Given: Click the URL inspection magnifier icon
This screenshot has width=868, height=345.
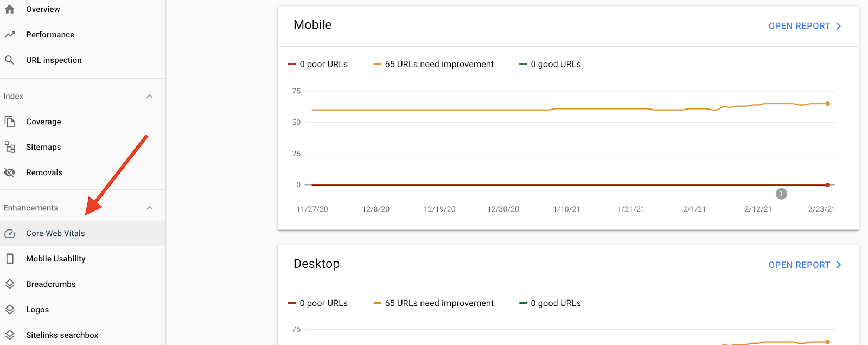Looking at the screenshot, I should [10, 60].
